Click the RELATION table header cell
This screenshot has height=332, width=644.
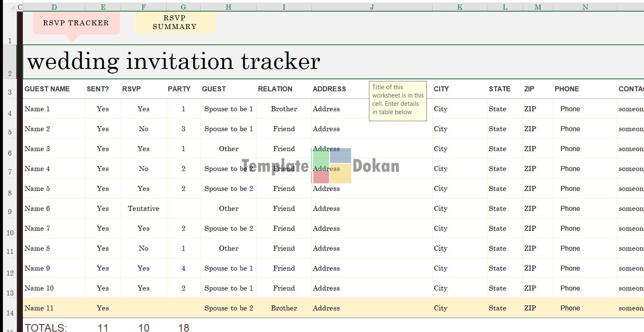click(275, 89)
